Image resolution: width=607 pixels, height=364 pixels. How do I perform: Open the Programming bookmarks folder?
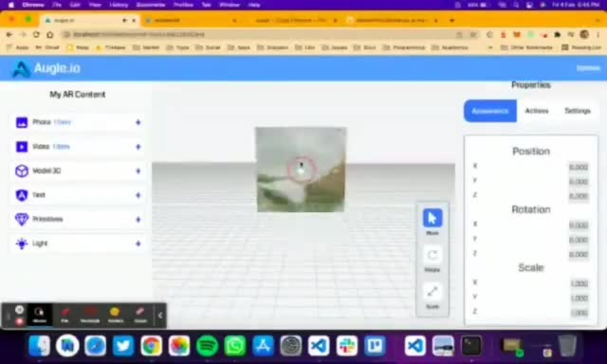click(404, 47)
